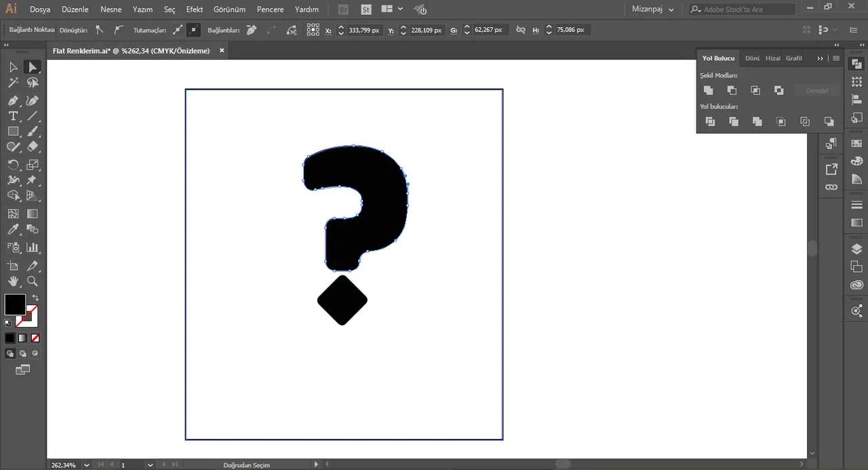Select the Direct Selection tool

pyautogui.click(x=33, y=66)
